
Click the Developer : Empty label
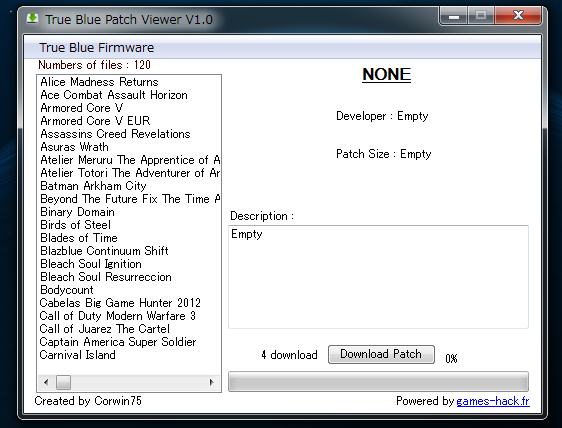pos(382,116)
